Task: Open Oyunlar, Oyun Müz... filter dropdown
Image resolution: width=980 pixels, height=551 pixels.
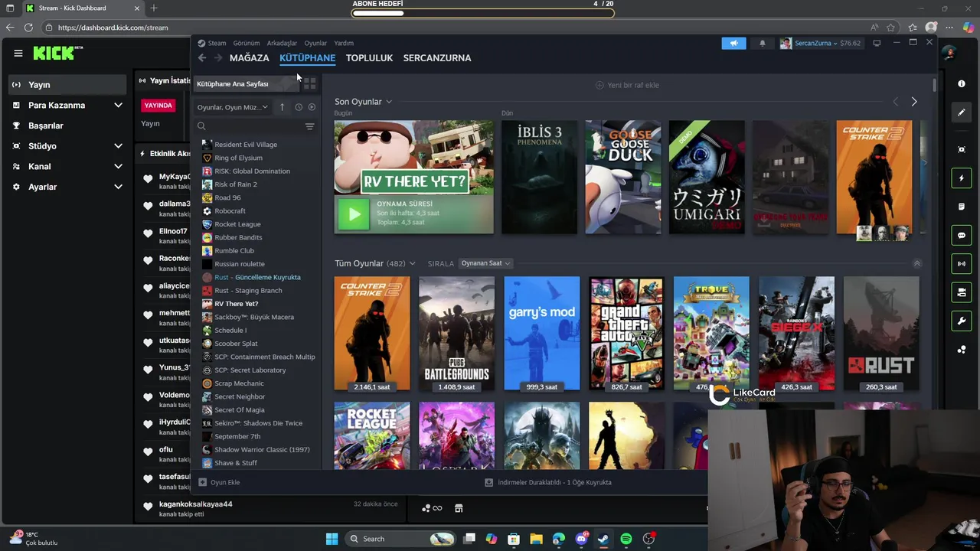Action: (x=233, y=107)
